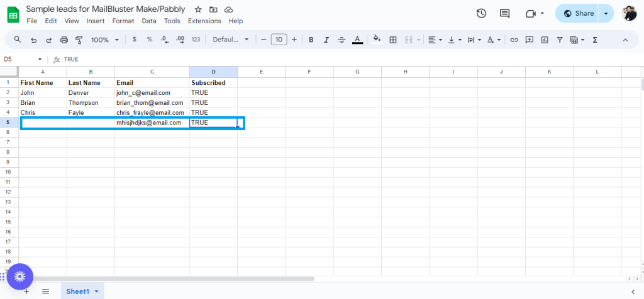Click cell with brian_thom@email.com
The width and height of the screenshot is (644, 299).
(152, 102)
